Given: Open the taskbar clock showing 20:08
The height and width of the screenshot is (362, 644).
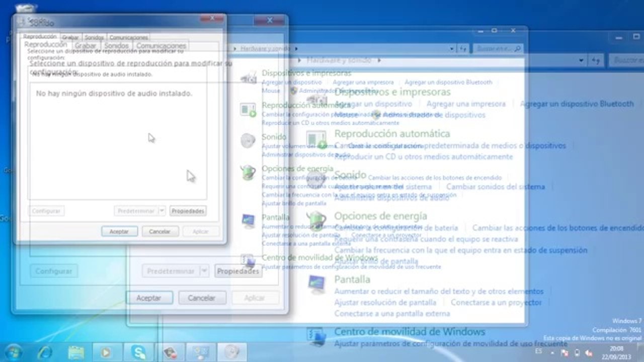Looking at the screenshot, I should pos(616,352).
